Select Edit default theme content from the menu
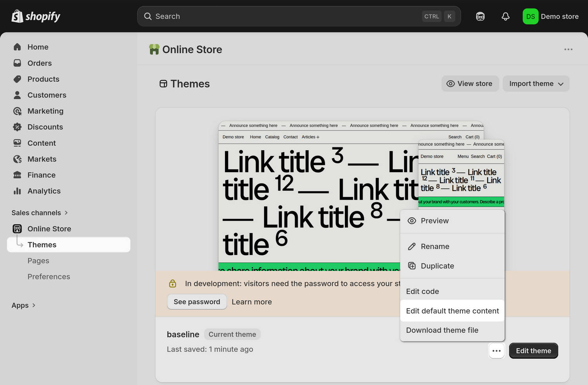 coord(452,311)
